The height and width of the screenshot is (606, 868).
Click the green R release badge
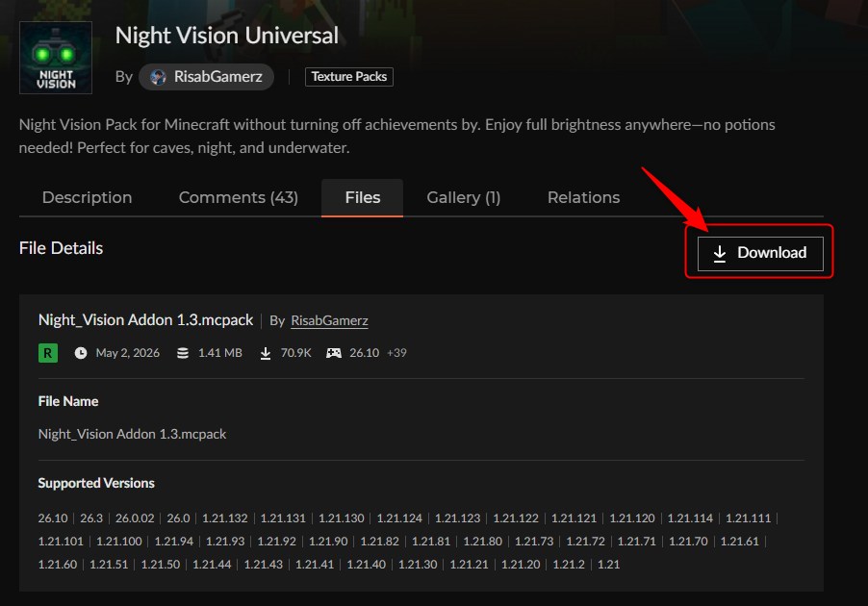pos(48,353)
